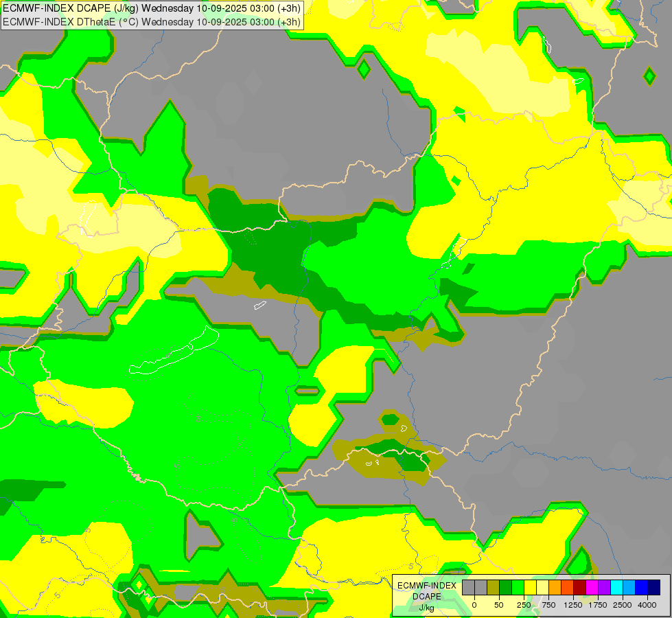Select the purple legend swatch above 1750
672x618 pixels.
click(x=605, y=587)
